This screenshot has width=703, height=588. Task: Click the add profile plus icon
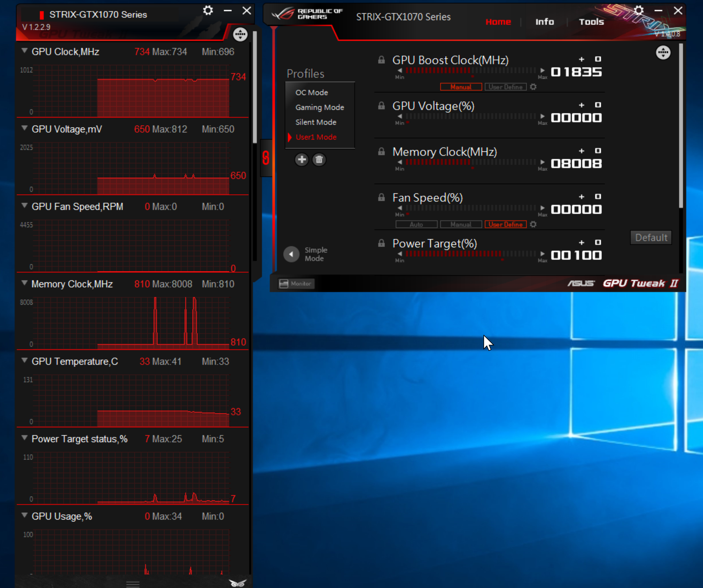(302, 160)
